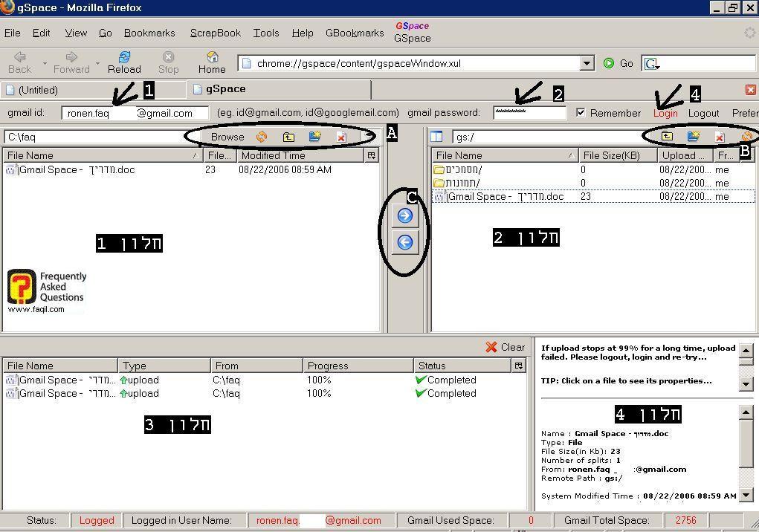Open the Back history dropdown arrow
Screen dimensions: 759x532
point(45,63)
